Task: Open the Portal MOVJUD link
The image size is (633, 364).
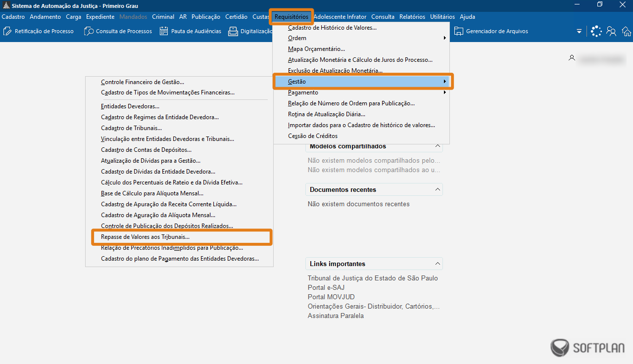Action: tap(331, 297)
